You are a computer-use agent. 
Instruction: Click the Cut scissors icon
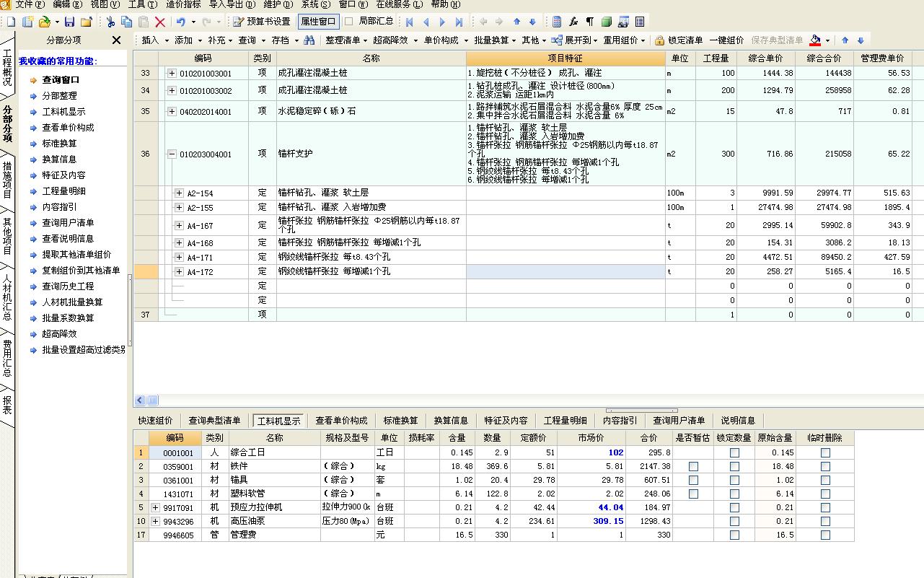click(x=111, y=22)
